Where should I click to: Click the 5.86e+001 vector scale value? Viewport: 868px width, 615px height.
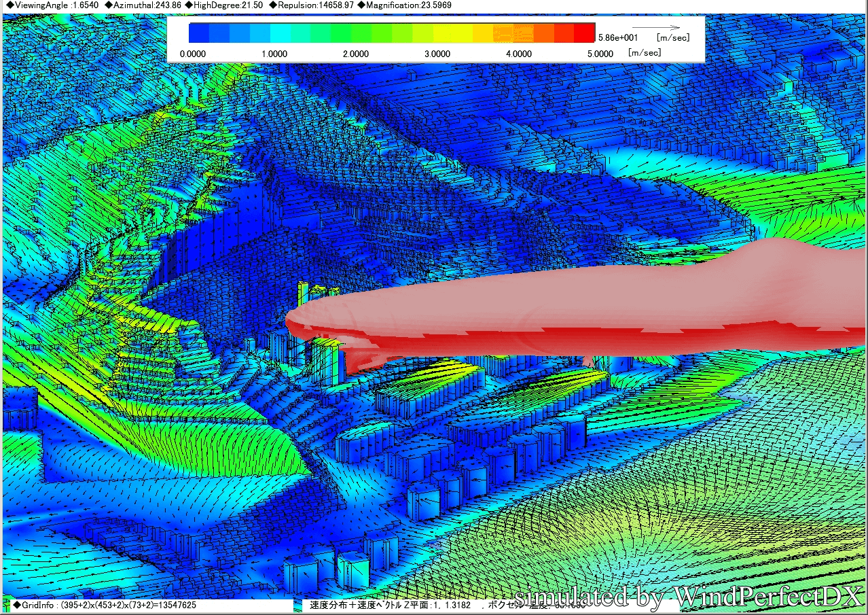[x=617, y=38]
